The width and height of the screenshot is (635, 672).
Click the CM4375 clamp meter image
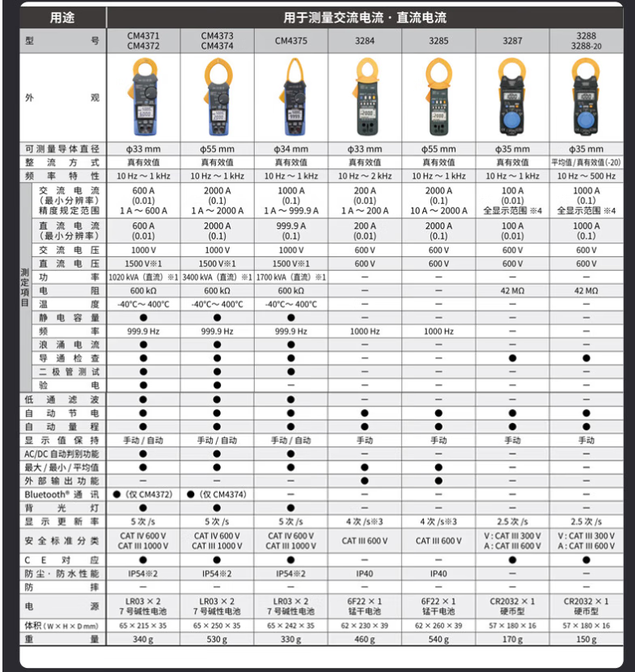tap(291, 98)
